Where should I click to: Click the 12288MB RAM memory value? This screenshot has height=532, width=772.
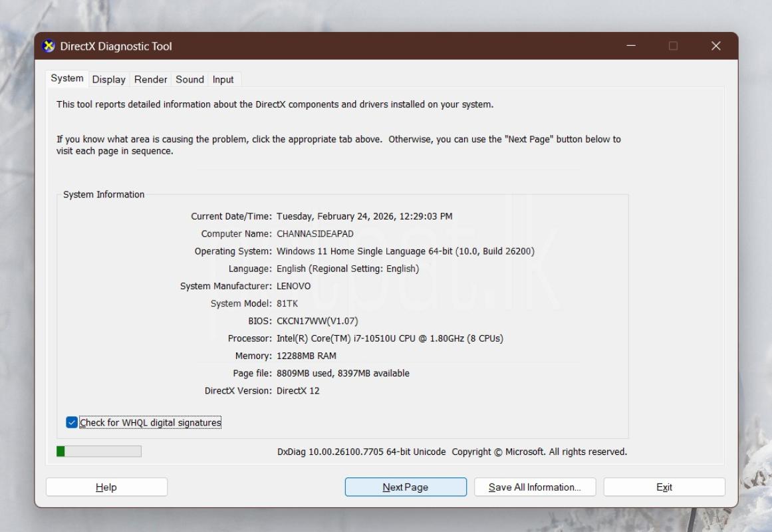pyautogui.click(x=307, y=356)
